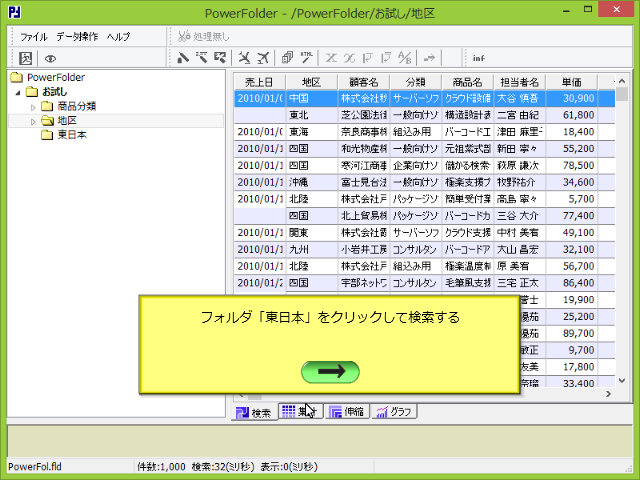Click the 商品名 column header
Screen dimensions: 640x480
click(x=468, y=82)
